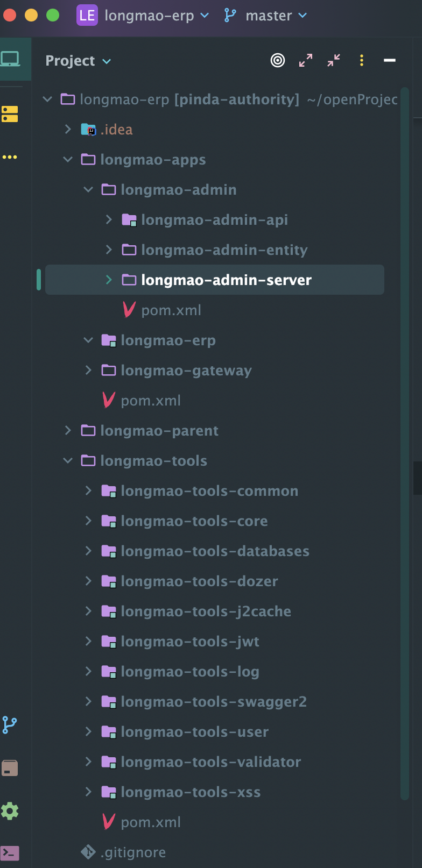Click the Expand All arrows icon
Screen dimensions: 422x868
pos(306,61)
